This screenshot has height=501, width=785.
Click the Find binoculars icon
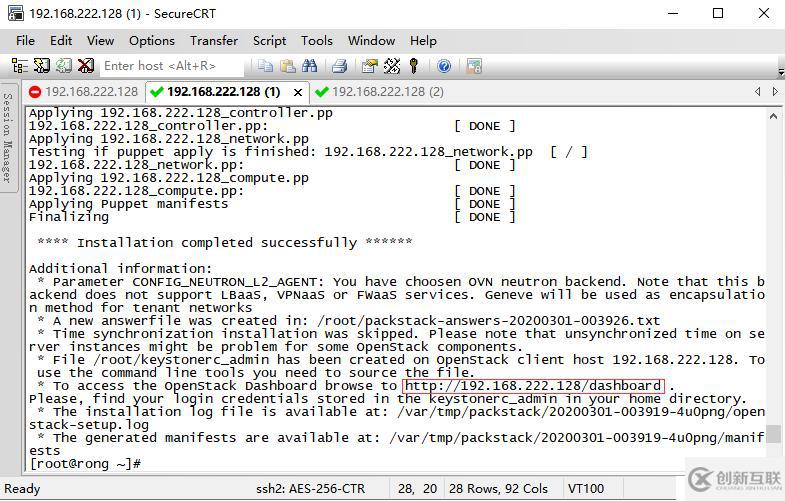(309, 66)
